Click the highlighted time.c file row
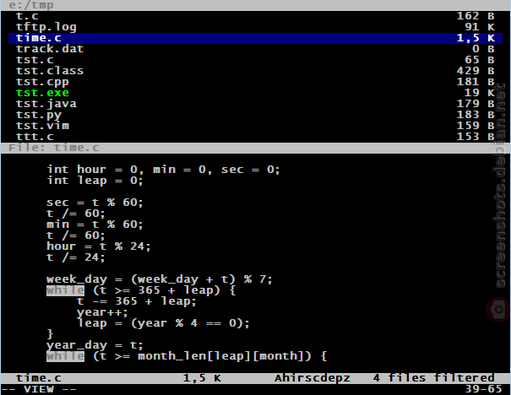The height and width of the screenshot is (395, 511). (x=255, y=38)
